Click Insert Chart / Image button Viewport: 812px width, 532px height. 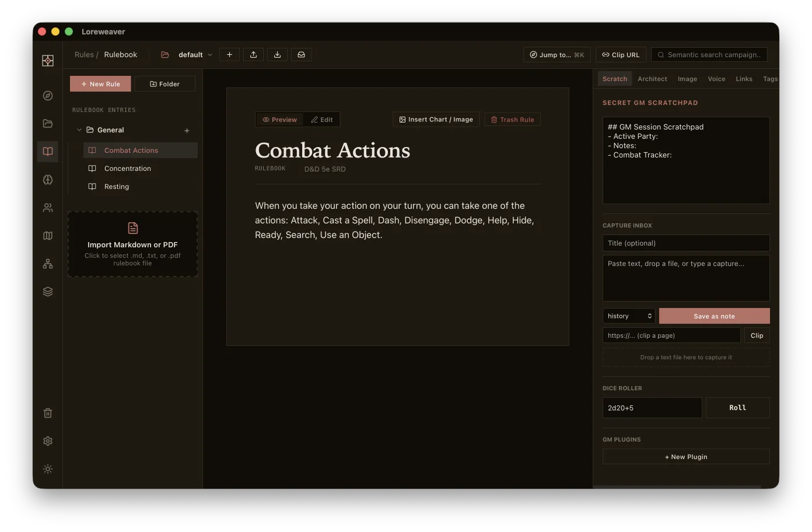tap(436, 120)
